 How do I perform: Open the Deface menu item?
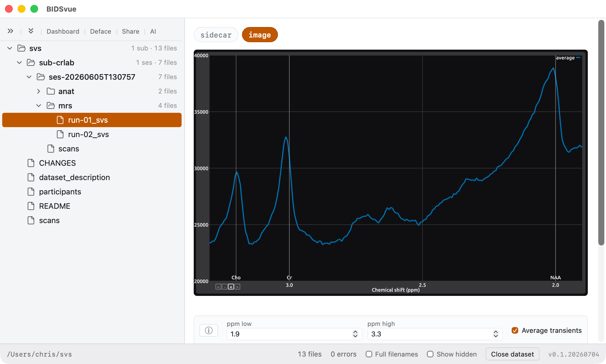click(x=101, y=31)
